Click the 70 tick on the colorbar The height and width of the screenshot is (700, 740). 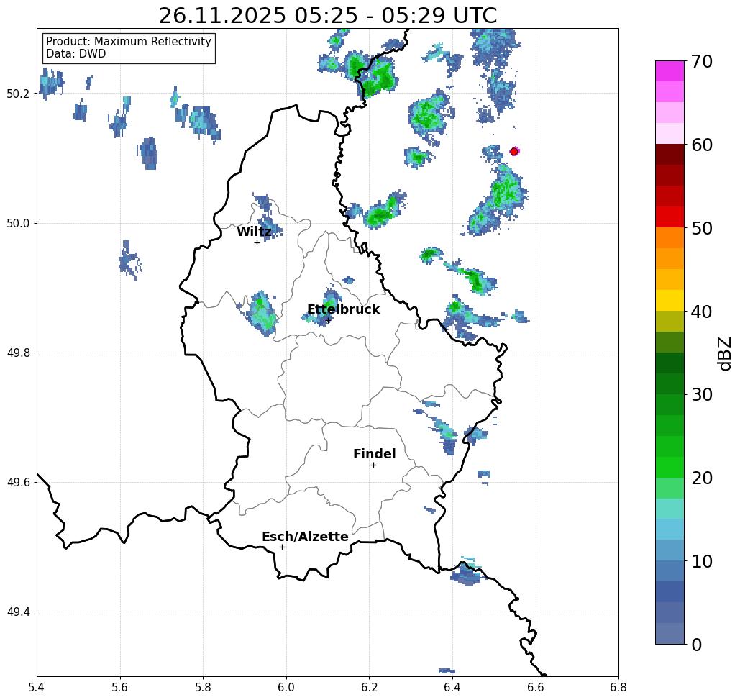pos(701,61)
